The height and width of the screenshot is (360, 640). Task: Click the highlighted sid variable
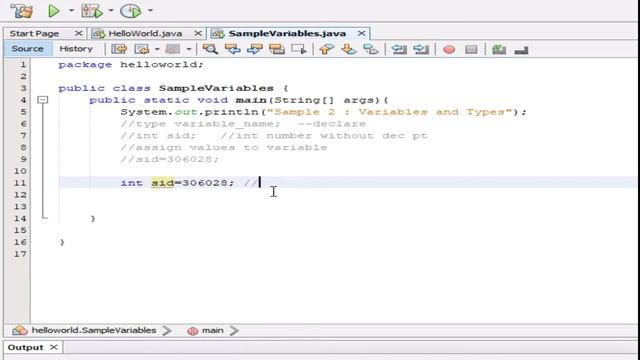point(162,183)
